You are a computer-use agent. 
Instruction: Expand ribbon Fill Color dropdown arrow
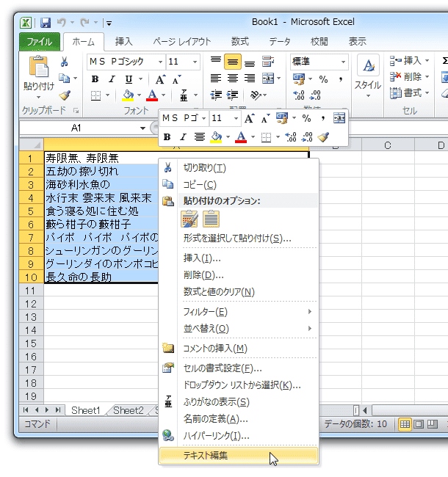[139, 95]
